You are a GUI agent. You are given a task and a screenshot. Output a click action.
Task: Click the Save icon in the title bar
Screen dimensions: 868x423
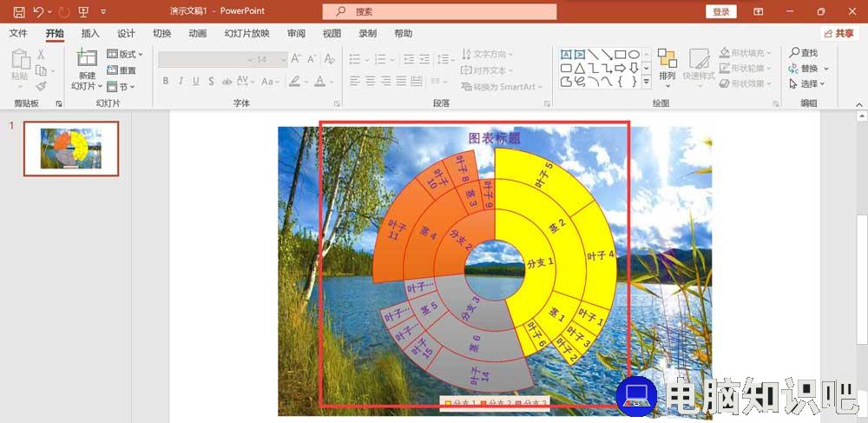(19, 11)
